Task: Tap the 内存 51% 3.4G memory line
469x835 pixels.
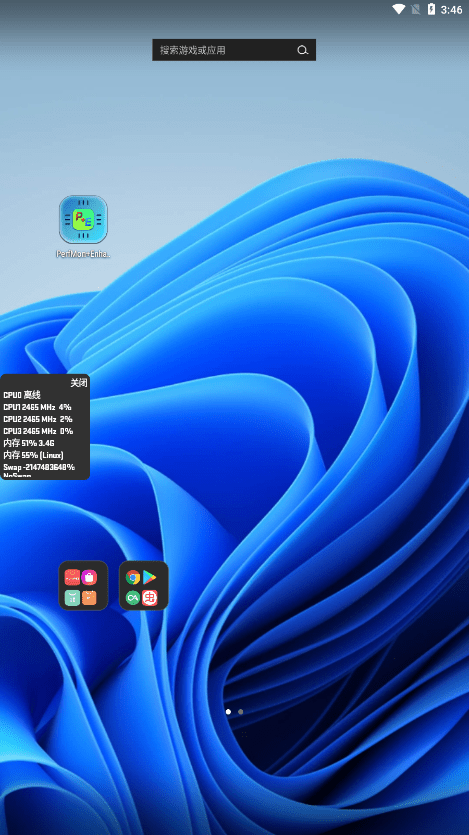Action: [29, 443]
